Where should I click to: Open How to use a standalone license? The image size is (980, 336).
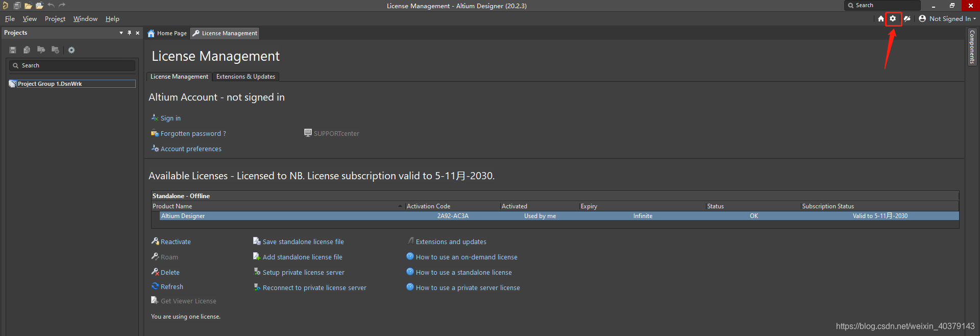(x=464, y=272)
